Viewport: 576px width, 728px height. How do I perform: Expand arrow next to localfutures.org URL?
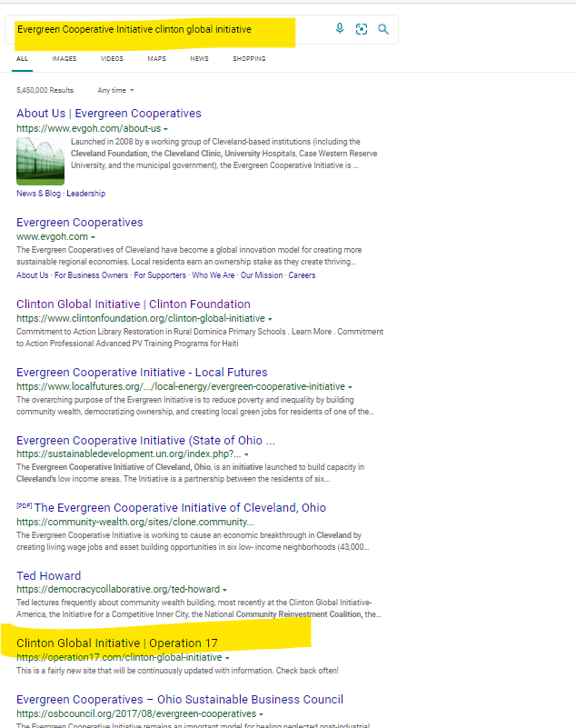tap(350, 387)
